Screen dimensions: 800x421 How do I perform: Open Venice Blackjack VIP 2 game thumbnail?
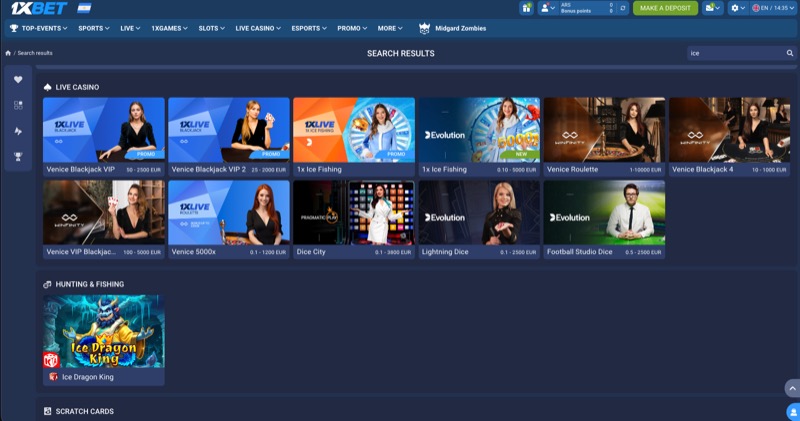pyautogui.click(x=229, y=130)
